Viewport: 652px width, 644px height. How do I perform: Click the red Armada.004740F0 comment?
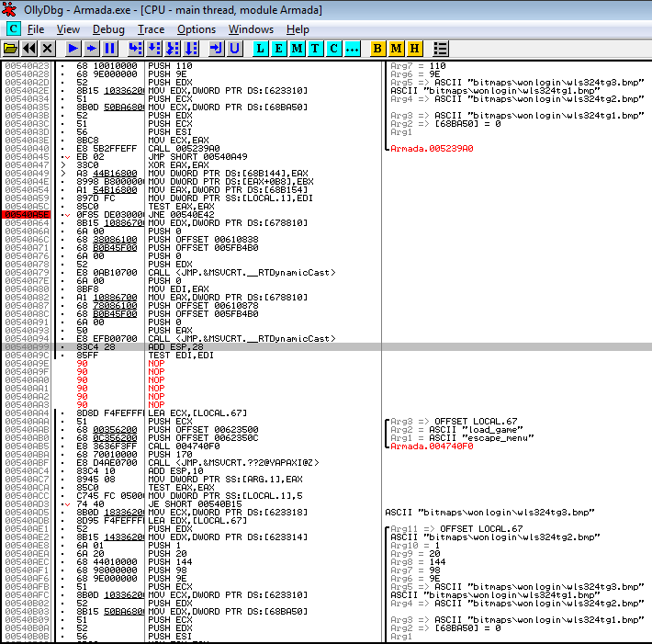coord(432,446)
